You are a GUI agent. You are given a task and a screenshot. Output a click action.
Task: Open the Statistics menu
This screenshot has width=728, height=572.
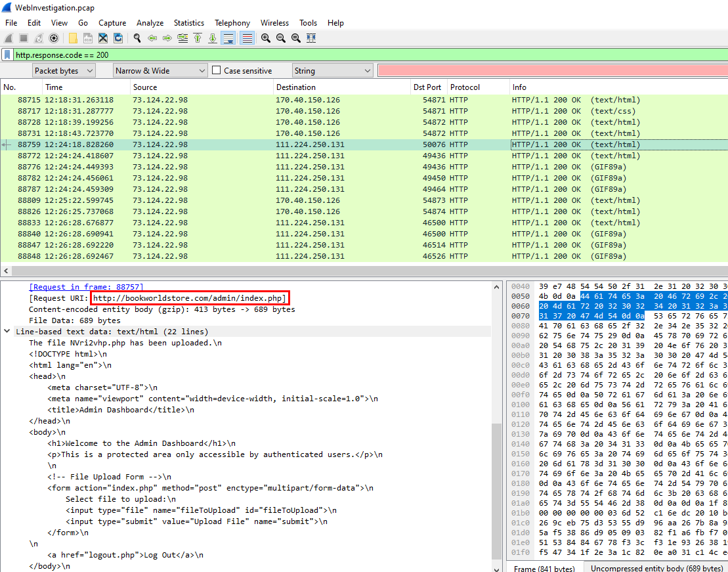[x=188, y=23]
